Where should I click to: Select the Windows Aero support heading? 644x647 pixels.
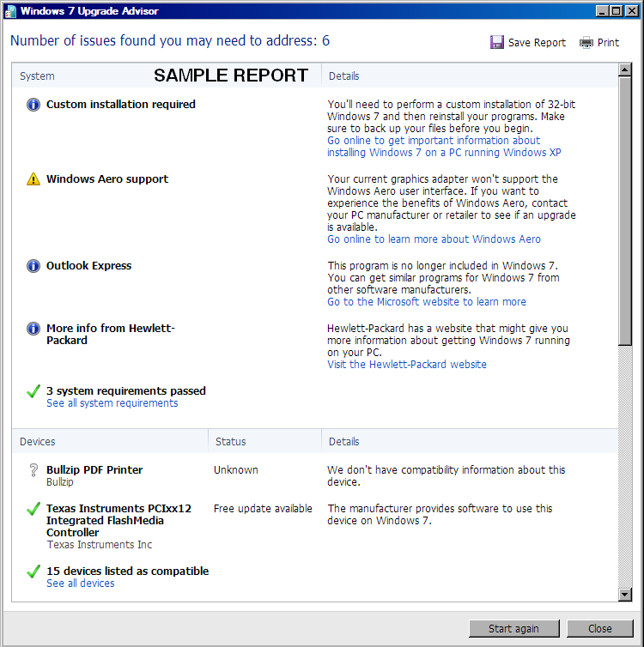click(107, 179)
